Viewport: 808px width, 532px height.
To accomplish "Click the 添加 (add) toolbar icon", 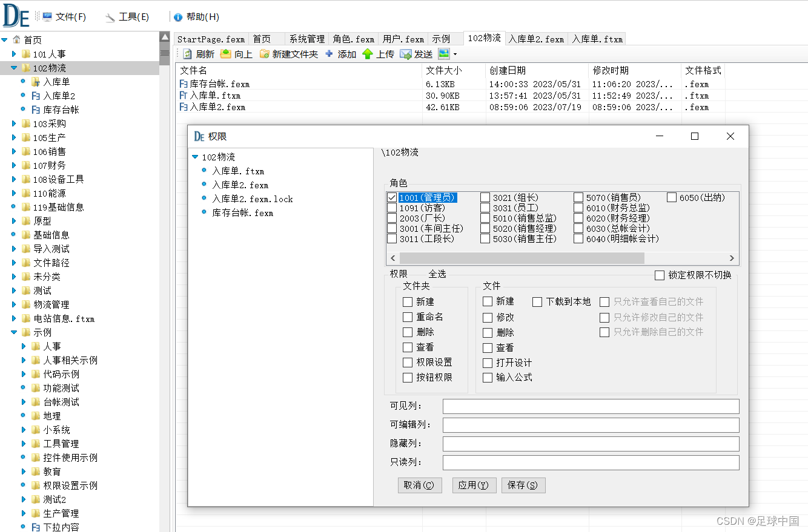I will point(328,54).
